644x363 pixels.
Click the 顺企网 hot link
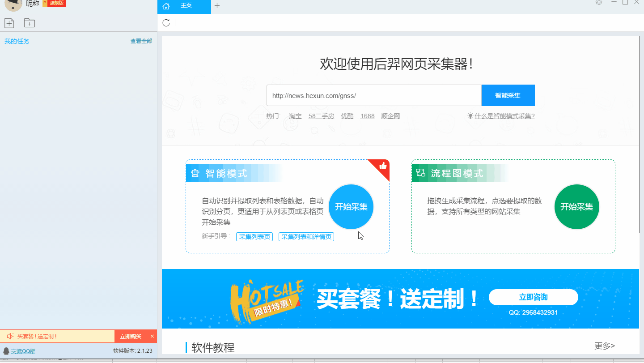[x=390, y=116]
